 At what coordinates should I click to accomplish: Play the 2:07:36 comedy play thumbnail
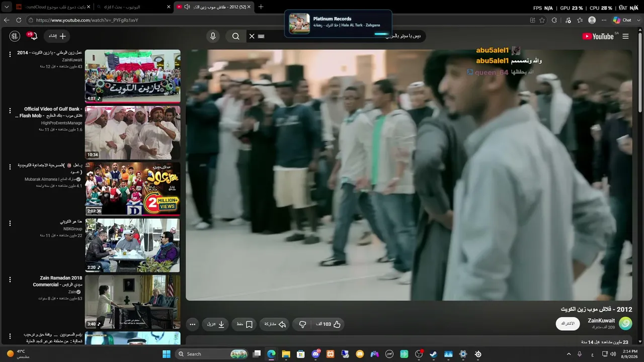pos(133,189)
